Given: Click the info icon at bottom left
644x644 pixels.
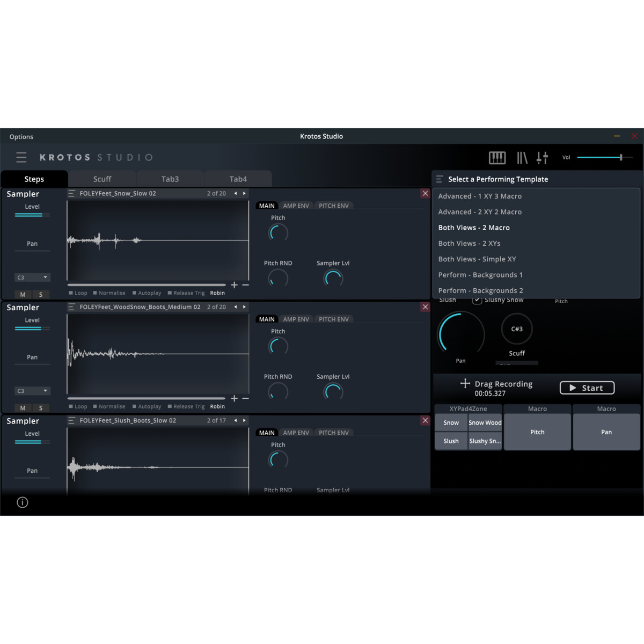Looking at the screenshot, I should [x=22, y=502].
